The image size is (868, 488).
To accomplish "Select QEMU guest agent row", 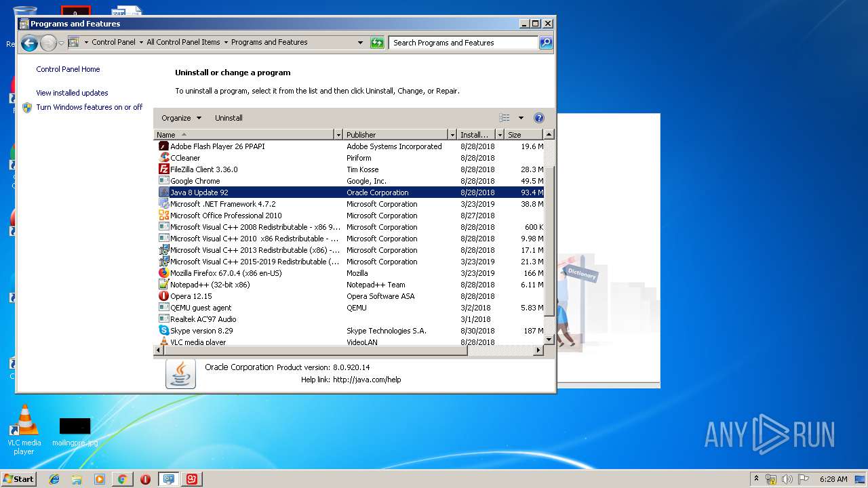I will pos(350,308).
